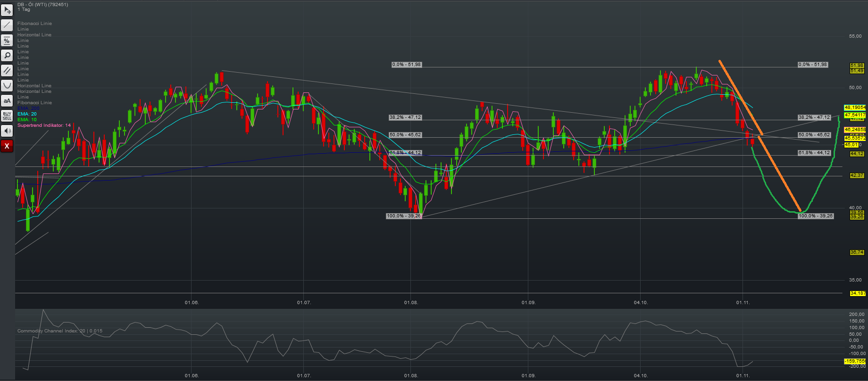Select the EMA: 200 indicator label
Image resolution: width=868 pixels, height=381 pixels.
coord(28,108)
